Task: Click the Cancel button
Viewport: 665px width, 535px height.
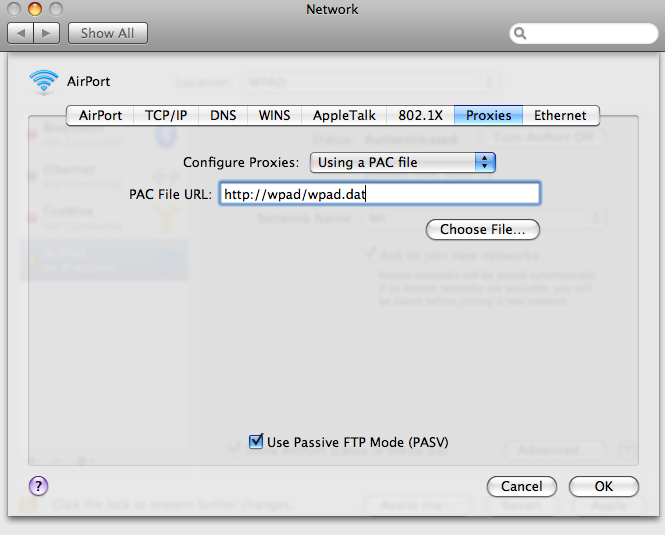Action: pos(522,486)
